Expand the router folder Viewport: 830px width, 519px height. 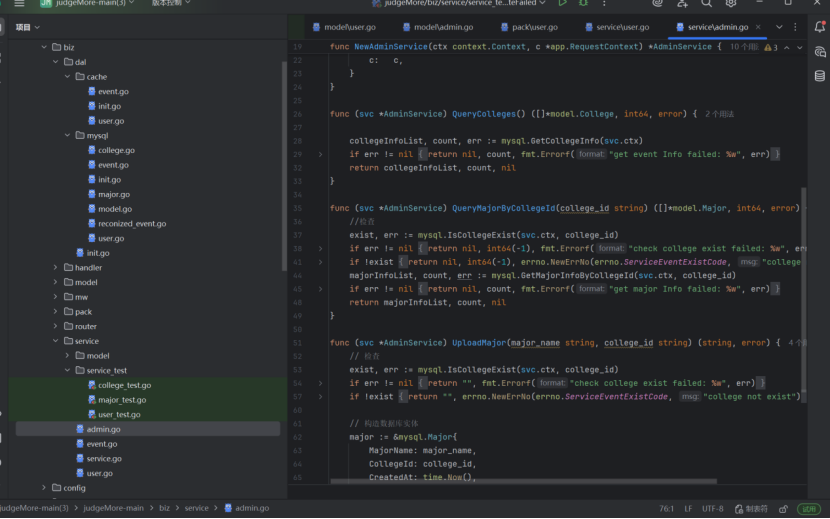[x=56, y=326]
